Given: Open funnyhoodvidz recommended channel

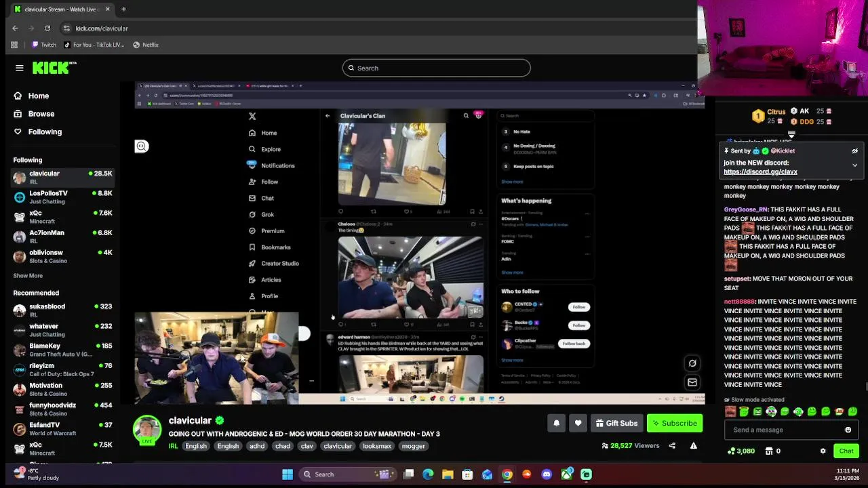Looking at the screenshot, I should [62, 409].
